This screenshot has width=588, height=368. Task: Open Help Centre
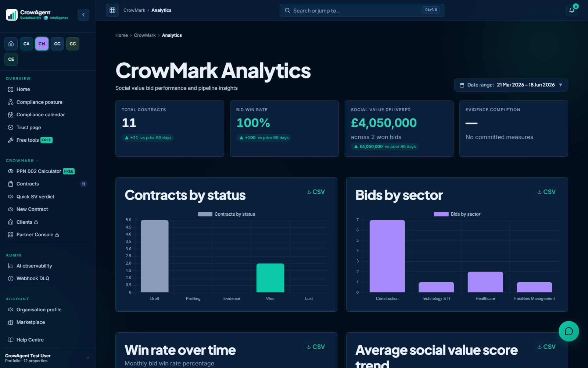47,340
